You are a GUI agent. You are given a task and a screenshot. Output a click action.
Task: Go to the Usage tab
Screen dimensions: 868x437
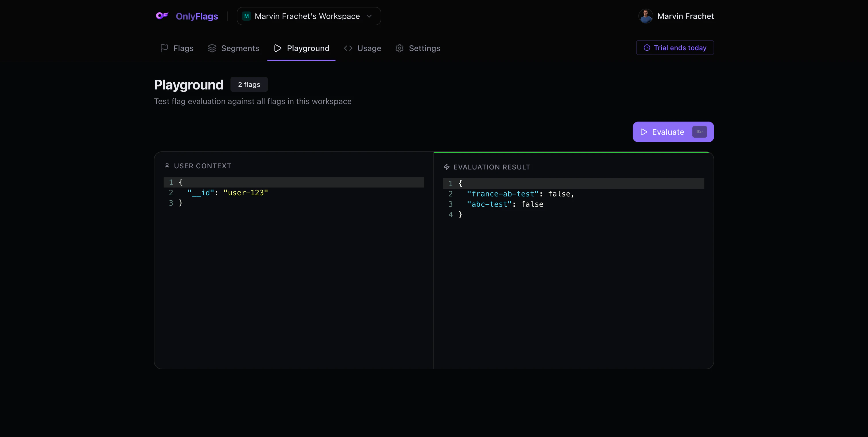pos(369,48)
